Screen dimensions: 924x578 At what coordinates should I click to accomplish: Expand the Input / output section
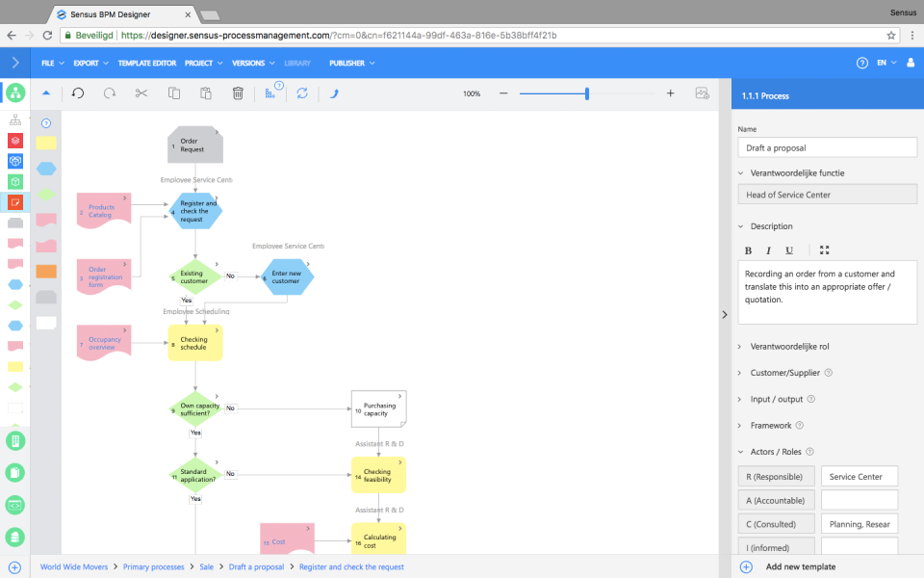pos(740,399)
